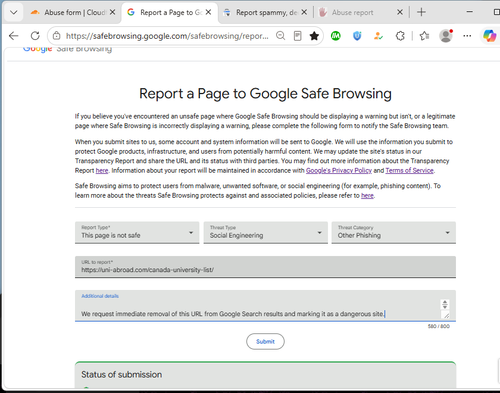500x393 pixels.
Task: Open the user profile avatar
Action: (x=446, y=36)
